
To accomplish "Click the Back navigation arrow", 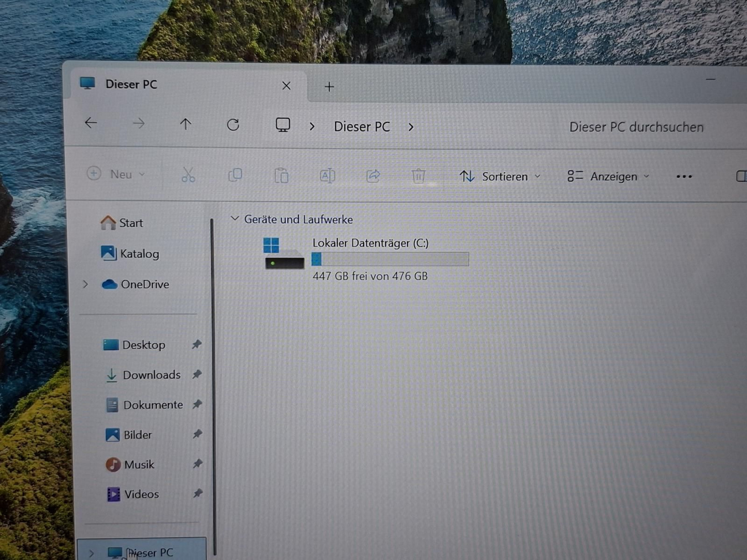I will click(x=91, y=123).
